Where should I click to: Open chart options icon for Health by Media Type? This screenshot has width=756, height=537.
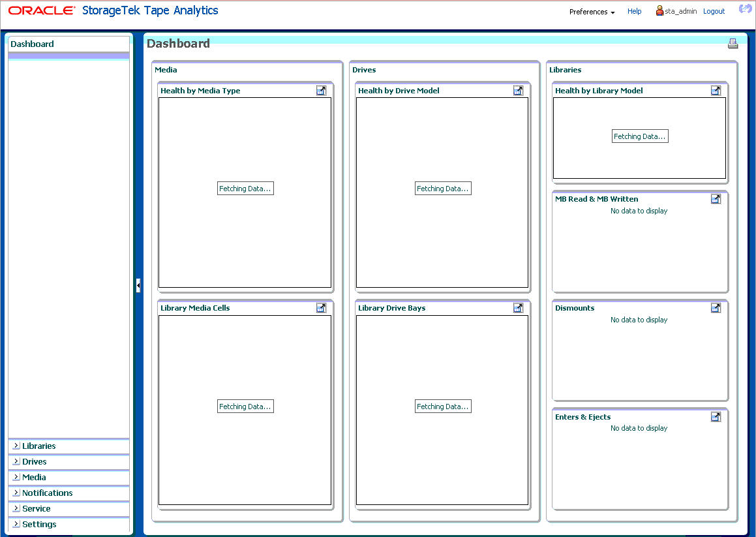[321, 90]
